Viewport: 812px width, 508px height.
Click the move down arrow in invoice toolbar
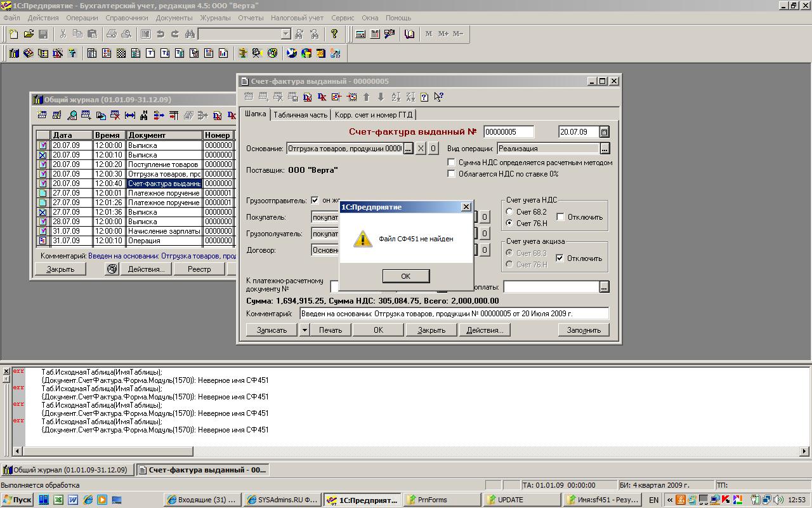click(381, 97)
